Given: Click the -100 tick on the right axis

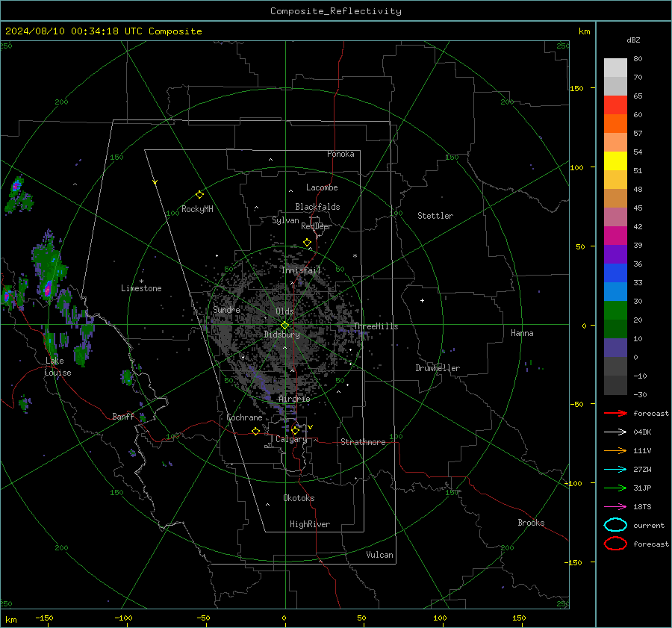Looking at the screenshot, I should click(573, 483).
